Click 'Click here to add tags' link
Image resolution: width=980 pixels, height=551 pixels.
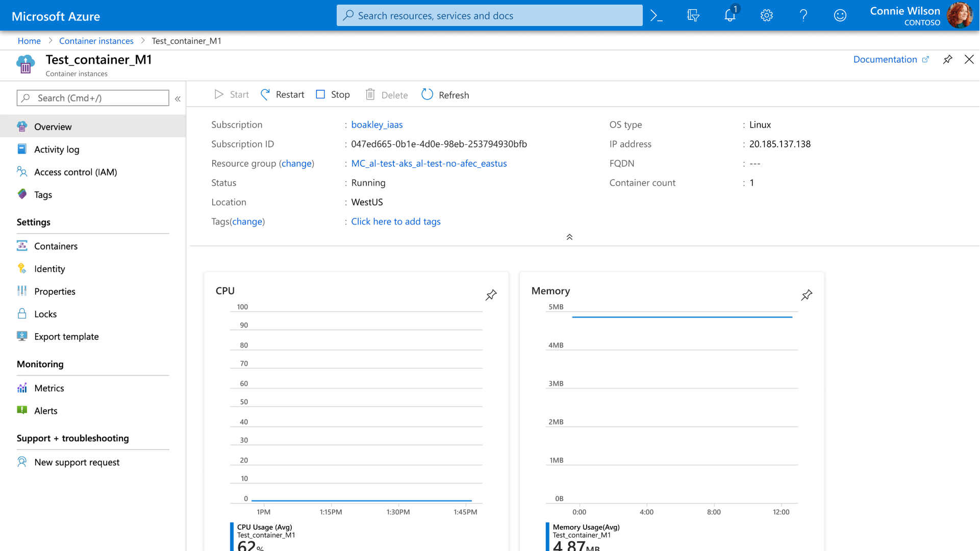click(x=395, y=221)
